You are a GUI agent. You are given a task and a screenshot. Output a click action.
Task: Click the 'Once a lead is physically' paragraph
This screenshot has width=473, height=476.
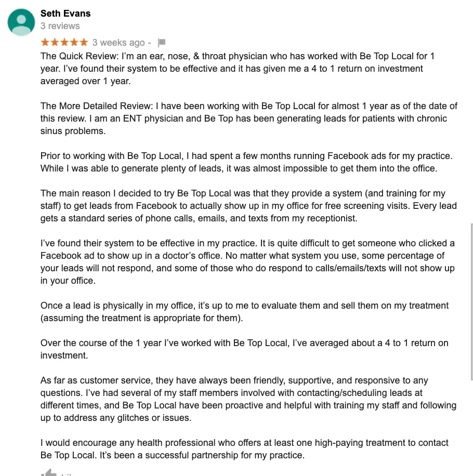point(244,312)
